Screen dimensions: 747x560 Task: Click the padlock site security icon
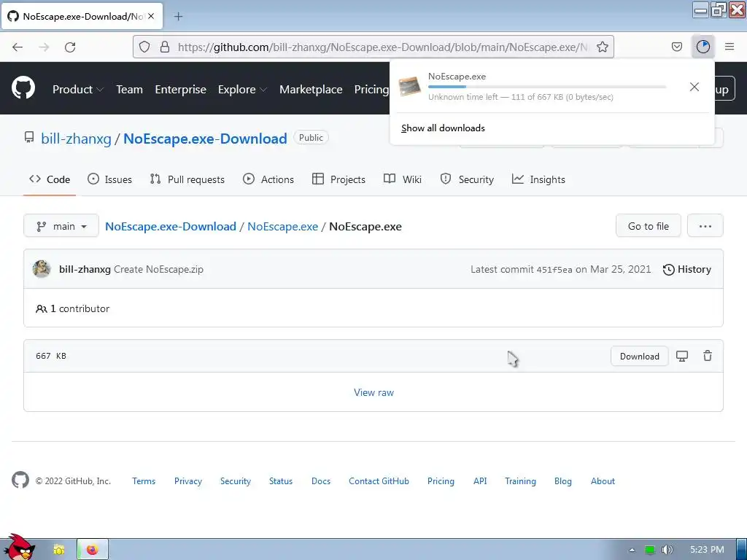coord(165,47)
